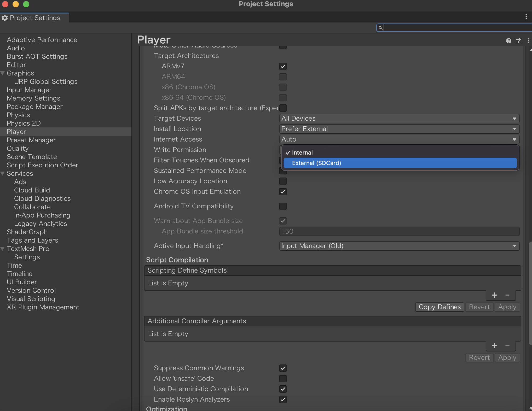Open the Install Location dropdown
The image size is (532, 411).
[399, 129]
